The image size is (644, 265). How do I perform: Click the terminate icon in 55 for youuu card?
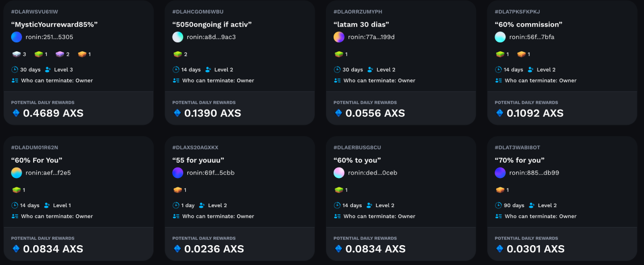(176, 216)
